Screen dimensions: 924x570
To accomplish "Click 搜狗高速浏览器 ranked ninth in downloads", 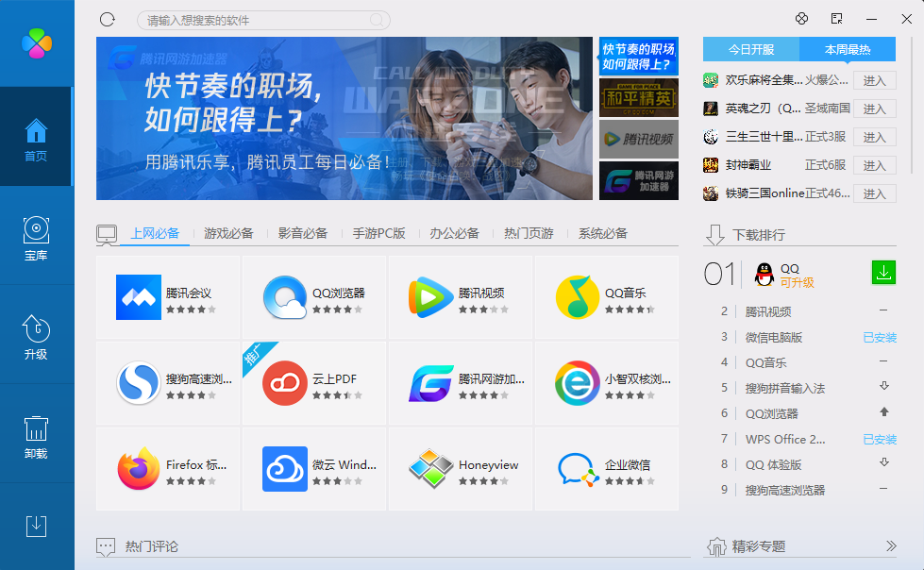I will 785,491.
